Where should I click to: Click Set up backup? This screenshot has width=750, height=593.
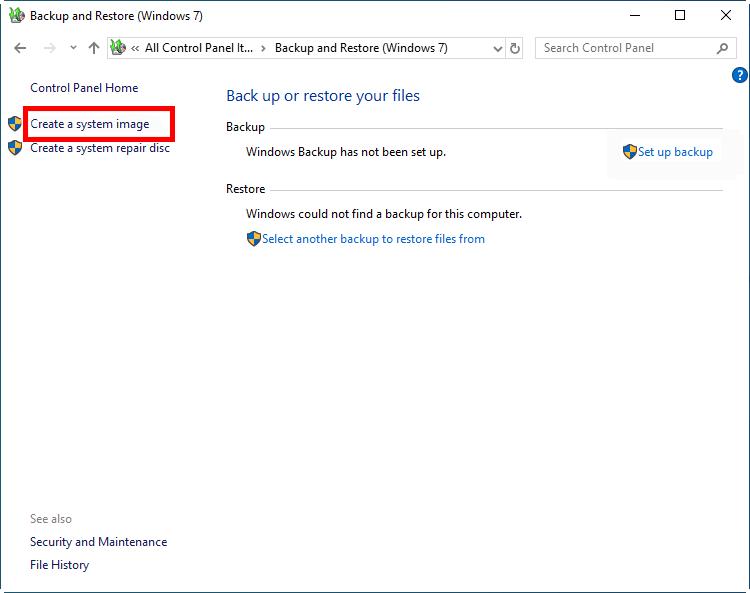tap(675, 152)
